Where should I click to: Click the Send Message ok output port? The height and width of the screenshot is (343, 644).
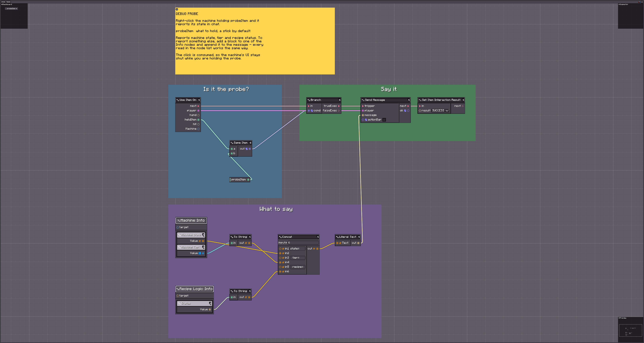(408, 111)
